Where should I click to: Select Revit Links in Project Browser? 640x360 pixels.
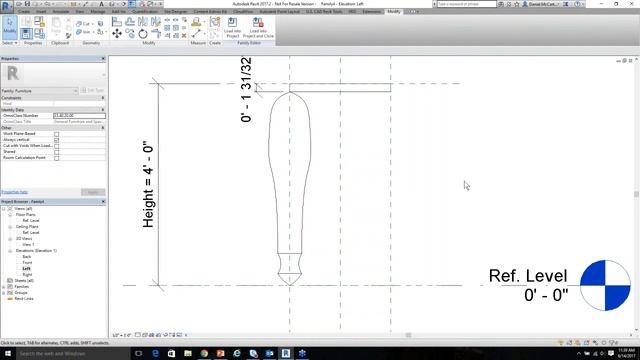pos(24,299)
